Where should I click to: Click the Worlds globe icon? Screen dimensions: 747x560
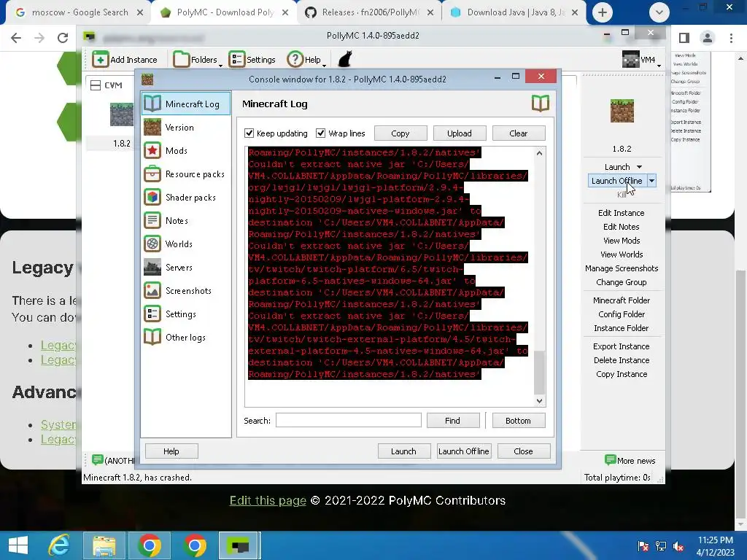tap(152, 244)
